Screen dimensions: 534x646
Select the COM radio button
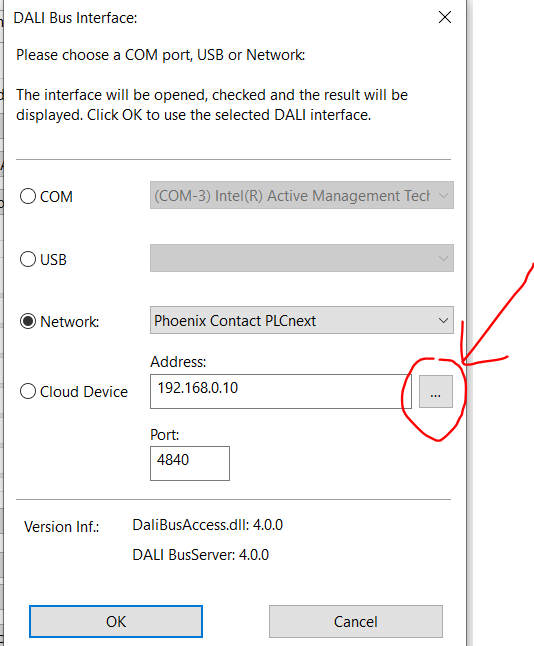(x=28, y=196)
